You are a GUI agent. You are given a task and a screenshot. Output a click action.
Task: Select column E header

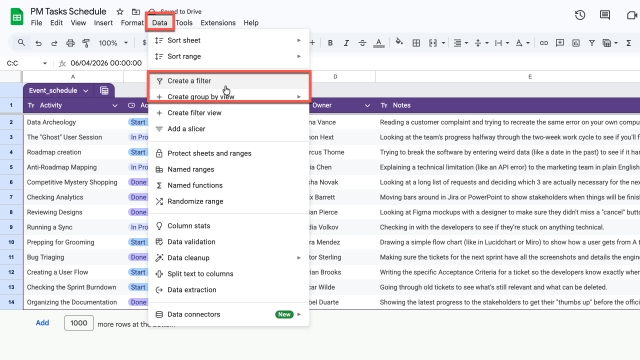tap(530, 77)
